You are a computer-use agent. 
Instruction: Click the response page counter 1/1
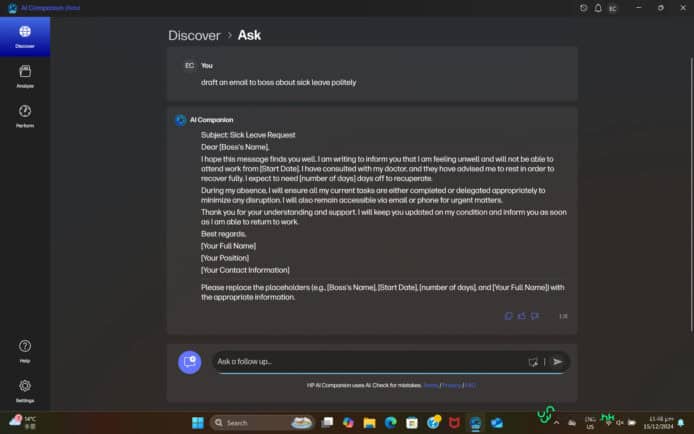pos(563,316)
